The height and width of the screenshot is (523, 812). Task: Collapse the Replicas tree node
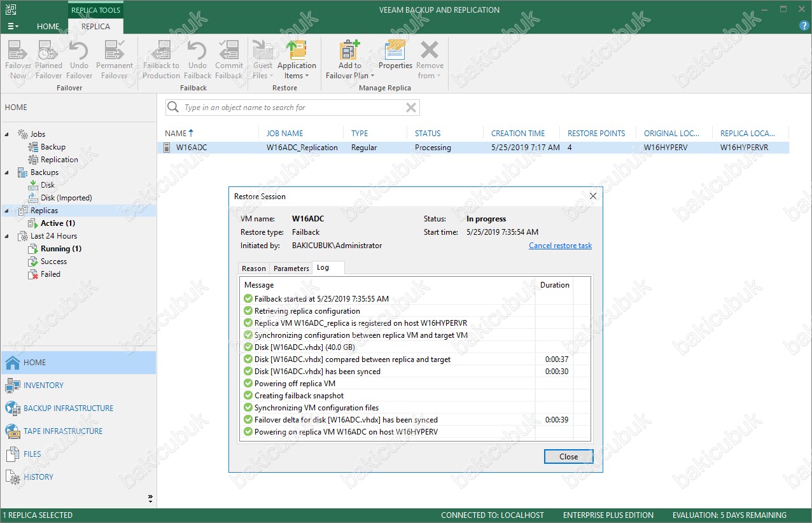tap(8, 211)
